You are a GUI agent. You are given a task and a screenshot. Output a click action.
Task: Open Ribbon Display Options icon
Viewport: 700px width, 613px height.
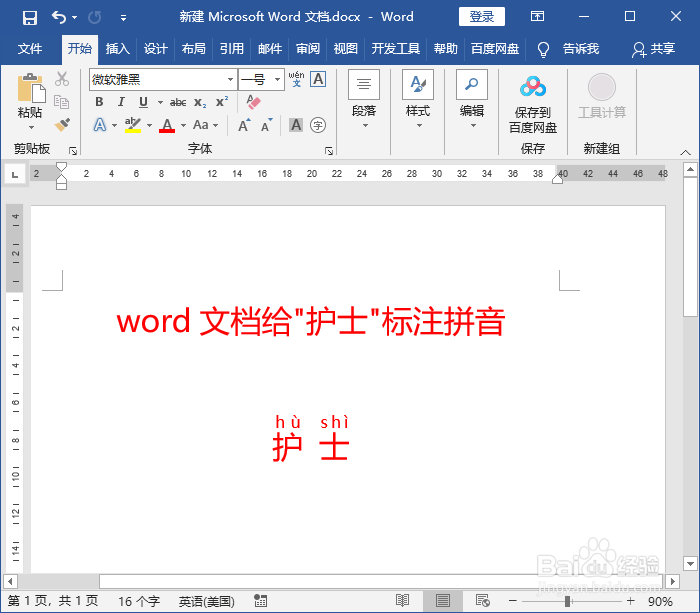(x=537, y=17)
